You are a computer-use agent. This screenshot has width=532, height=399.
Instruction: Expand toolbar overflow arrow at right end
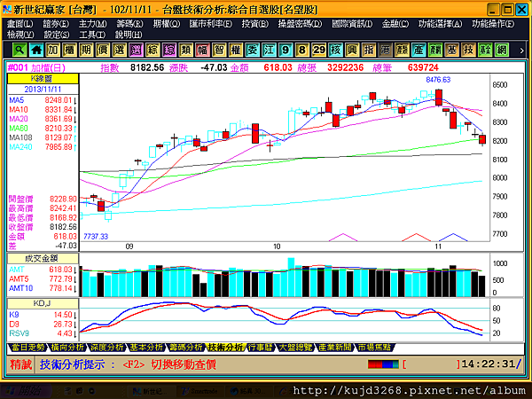click(521, 51)
